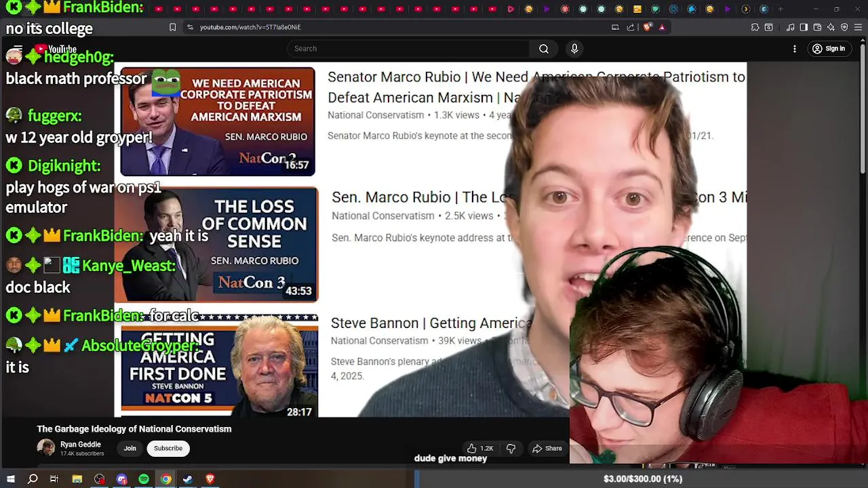
Task: Bookmark this page via bookmark icon
Action: click(173, 27)
